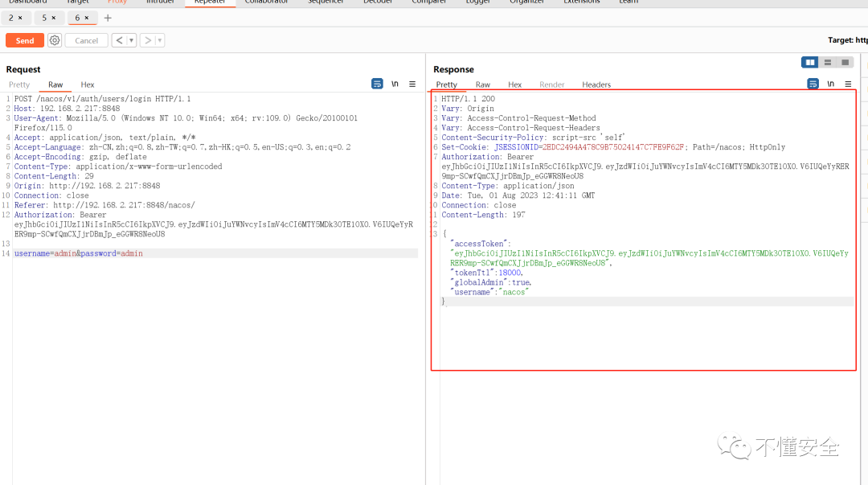Open the forward history dropdown arrow

[x=160, y=40]
